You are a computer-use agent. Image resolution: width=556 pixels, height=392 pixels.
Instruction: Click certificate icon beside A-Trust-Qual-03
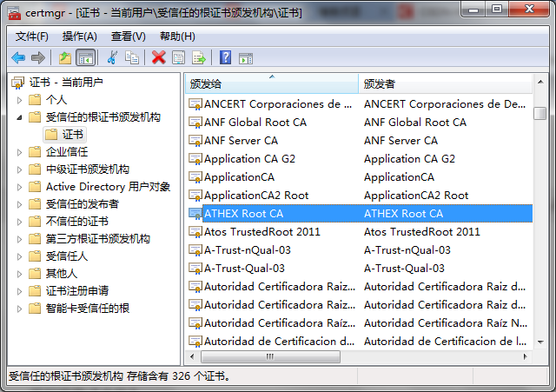195,269
